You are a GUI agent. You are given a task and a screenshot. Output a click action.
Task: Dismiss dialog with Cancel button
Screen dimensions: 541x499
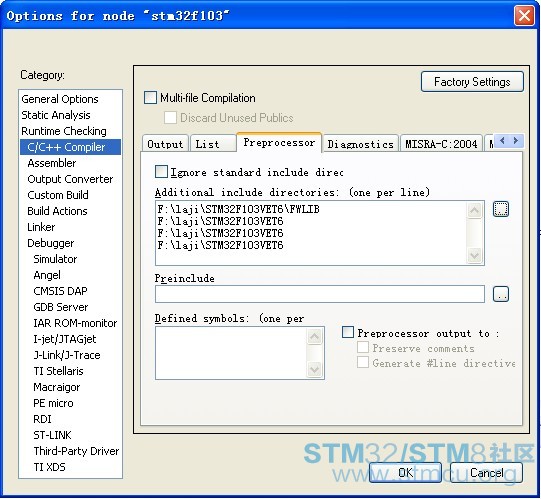pos(486,473)
